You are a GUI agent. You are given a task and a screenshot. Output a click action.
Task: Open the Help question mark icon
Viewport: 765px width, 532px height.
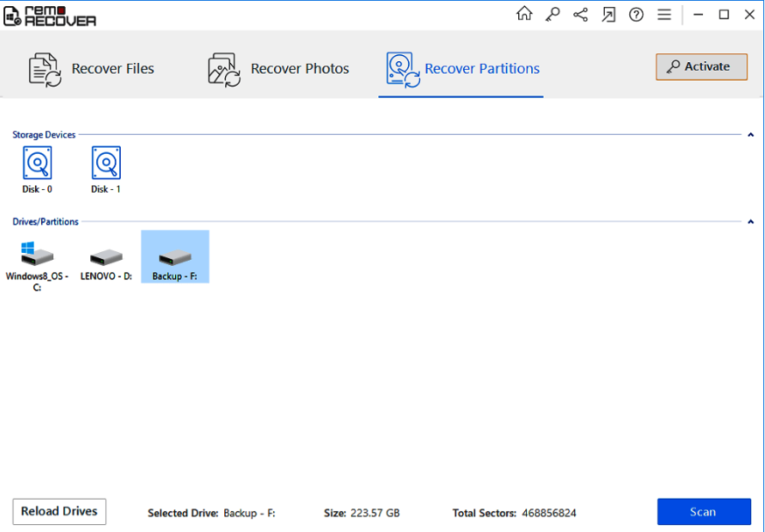[x=636, y=14]
